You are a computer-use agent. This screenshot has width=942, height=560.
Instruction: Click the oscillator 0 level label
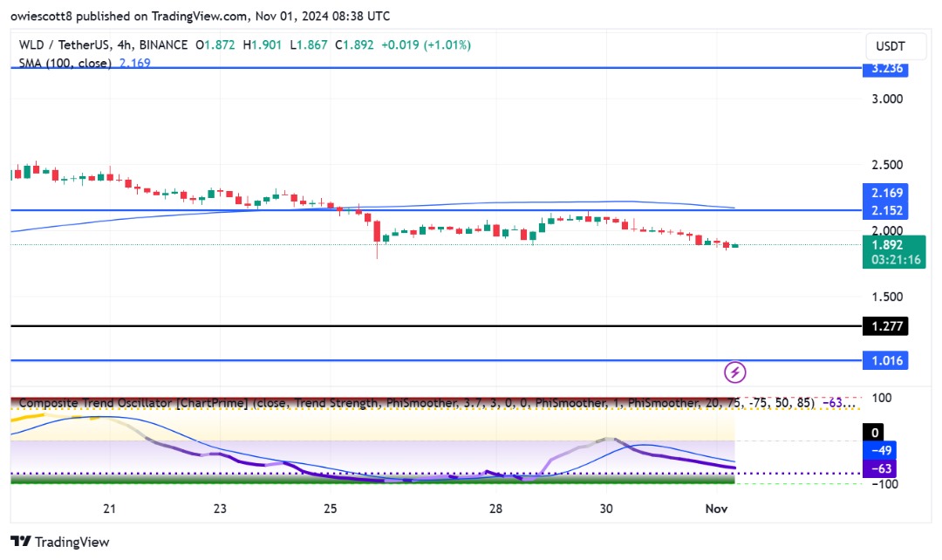(x=875, y=433)
